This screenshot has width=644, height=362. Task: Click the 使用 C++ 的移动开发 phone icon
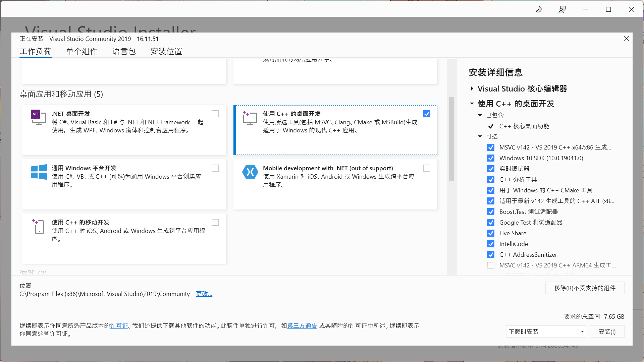click(38, 227)
